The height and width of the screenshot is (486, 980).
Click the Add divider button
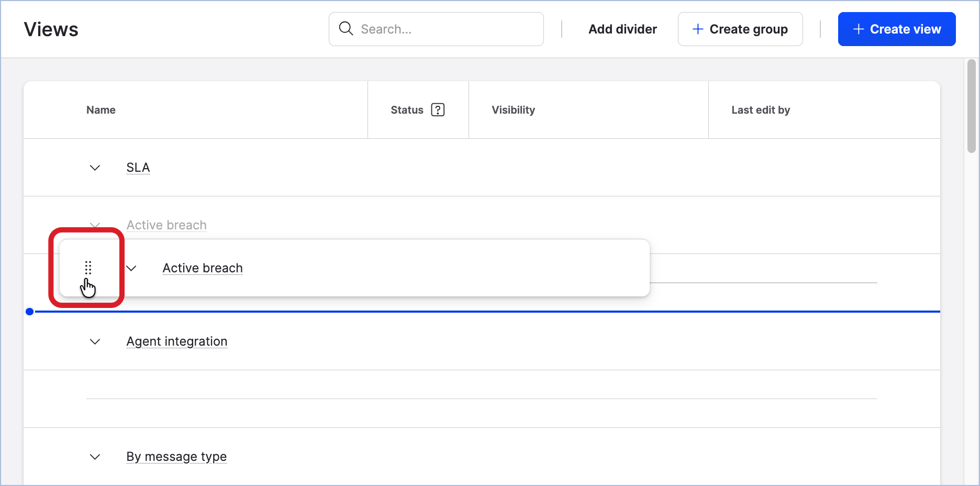pyautogui.click(x=622, y=29)
